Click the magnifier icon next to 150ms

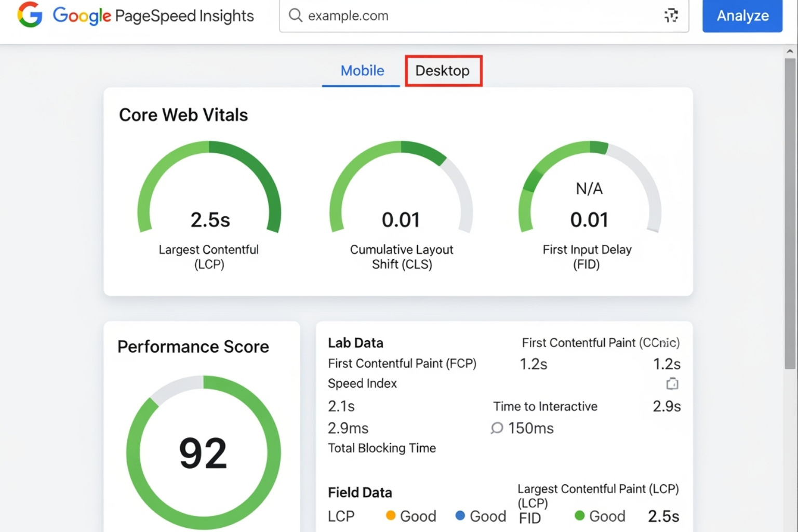[x=497, y=428]
